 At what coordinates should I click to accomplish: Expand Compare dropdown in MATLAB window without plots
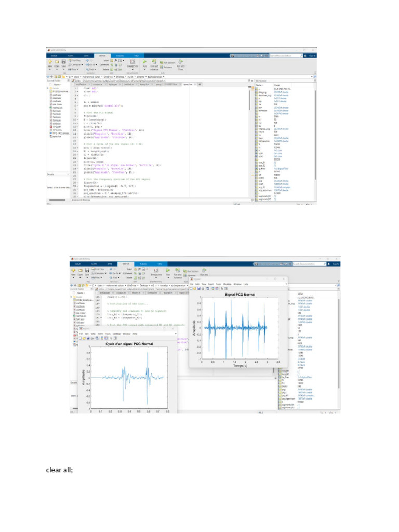(x=82, y=64)
